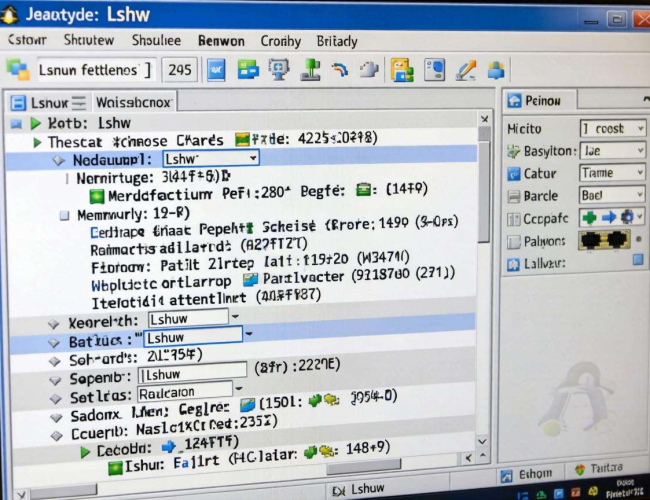Click the green plus in Ccopafc row

tap(589, 217)
